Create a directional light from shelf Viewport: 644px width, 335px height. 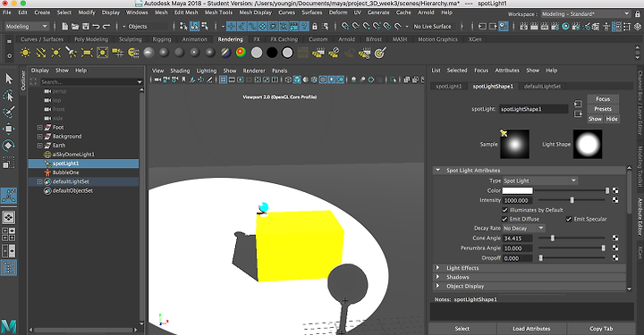41,53
